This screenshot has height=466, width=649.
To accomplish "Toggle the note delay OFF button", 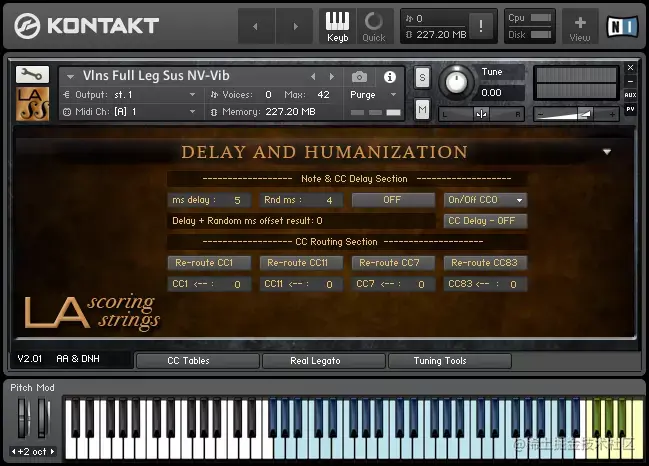I will pos(393,200).
